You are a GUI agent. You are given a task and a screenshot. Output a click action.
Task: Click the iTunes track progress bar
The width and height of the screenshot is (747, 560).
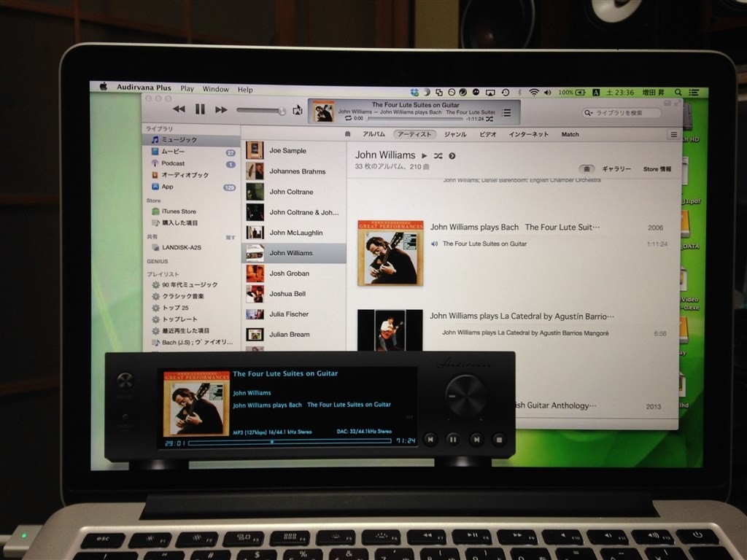pos(415,119)
